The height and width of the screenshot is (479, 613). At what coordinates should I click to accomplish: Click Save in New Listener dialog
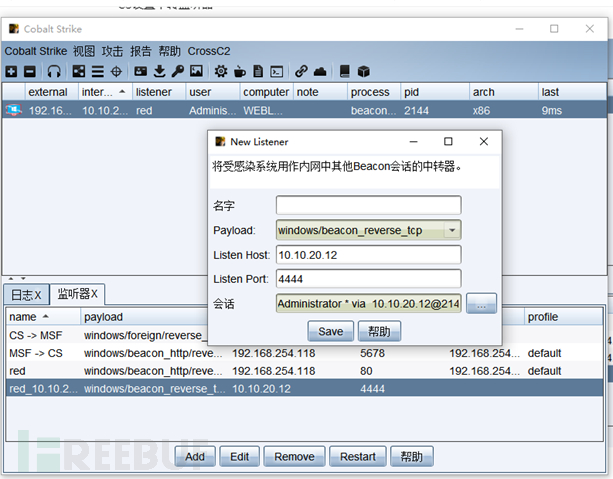click(330, 332)
